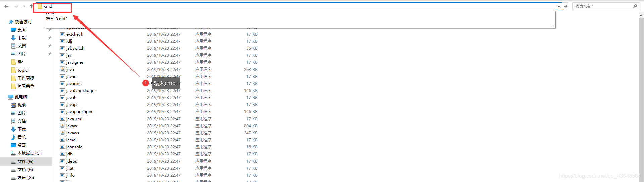Viewport: 644px width, 182px height.
Task: Select the jabswitch file icon
Action: [62, 48]
